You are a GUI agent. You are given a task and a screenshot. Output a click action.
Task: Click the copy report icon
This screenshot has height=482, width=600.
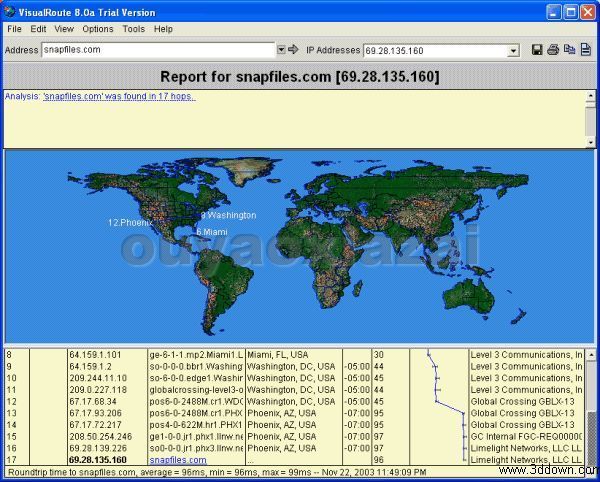pyautogui.click(x=569, y=49)
